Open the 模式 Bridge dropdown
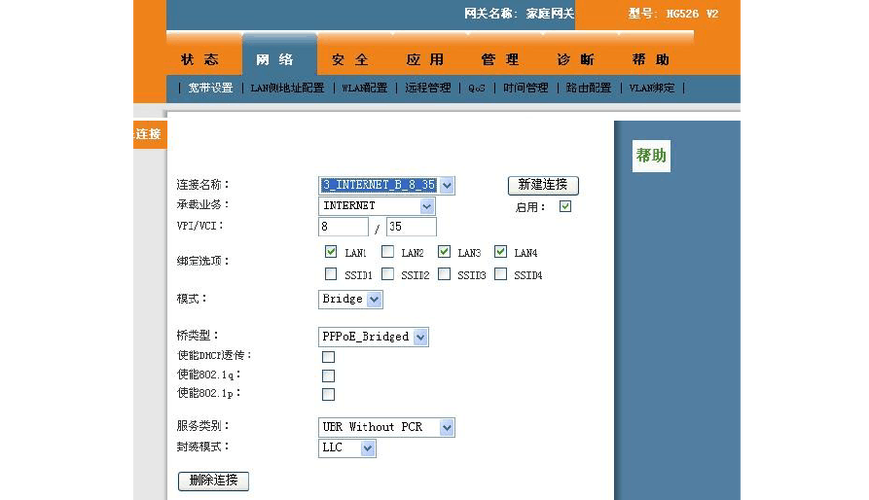This screenshot has height=500, width=869. coord(351,299)
